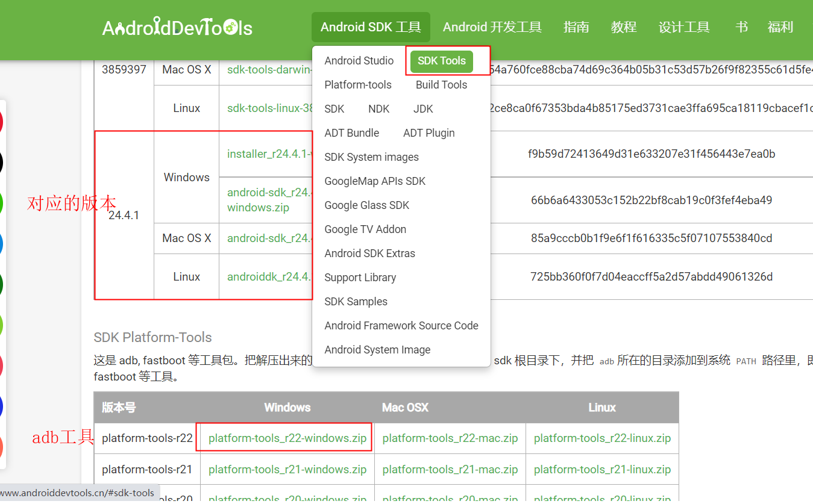Open ADT Bundle from the dropdown
Screen dimensions: 813x504
click(352, 133)
